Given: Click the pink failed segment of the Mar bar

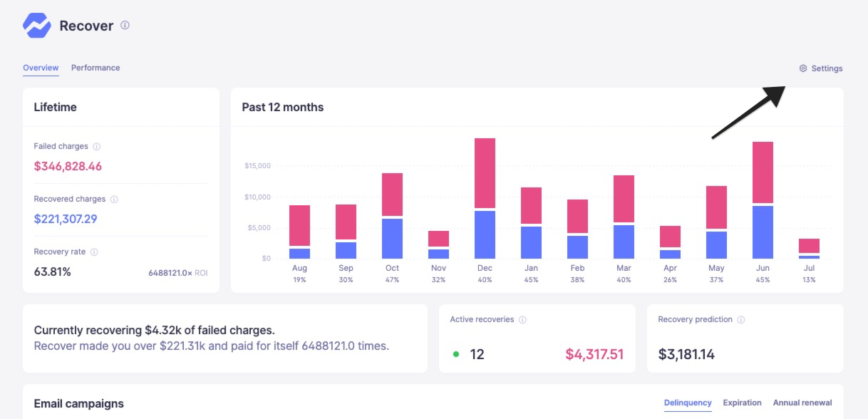Looking at the screenshot, I should (624, 199).
